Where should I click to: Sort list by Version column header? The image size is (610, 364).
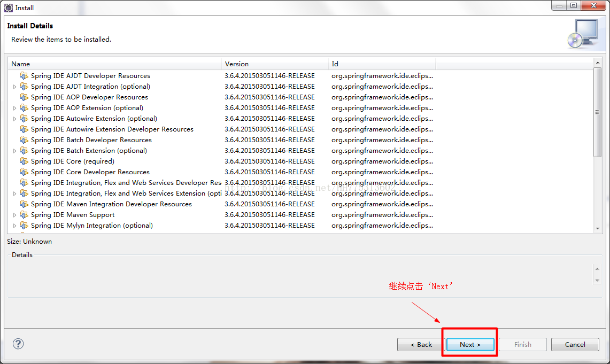[275, 64]
